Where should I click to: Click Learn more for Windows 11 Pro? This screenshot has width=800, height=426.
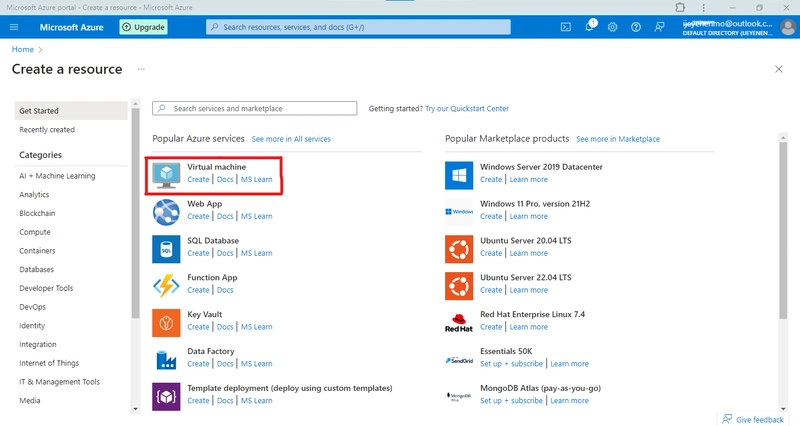click(x=529, y=216)
